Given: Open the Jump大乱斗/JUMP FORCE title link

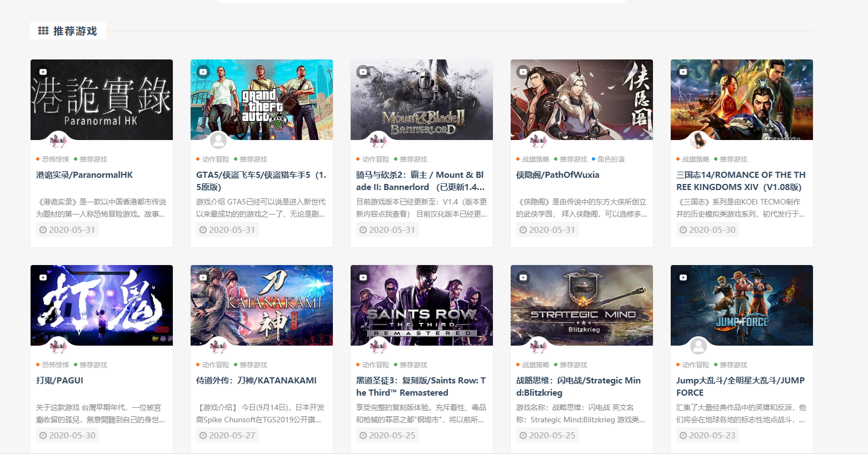Looking at the screenshot, I should point(740,387).
